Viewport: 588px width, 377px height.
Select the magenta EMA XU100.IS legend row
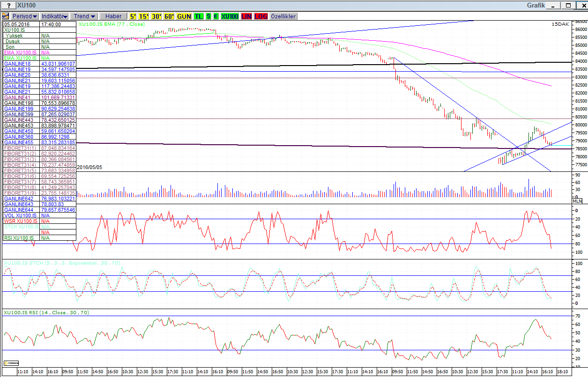click(21, 52)
